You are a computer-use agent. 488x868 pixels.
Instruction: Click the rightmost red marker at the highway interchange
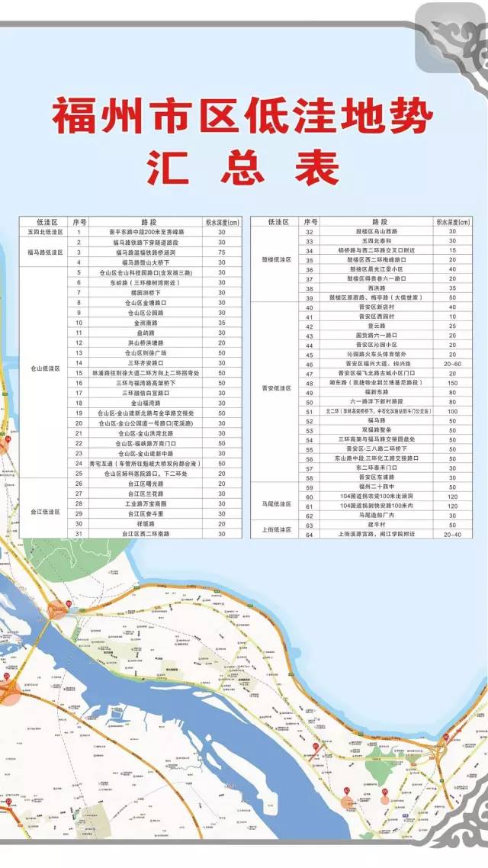[445, 738]
